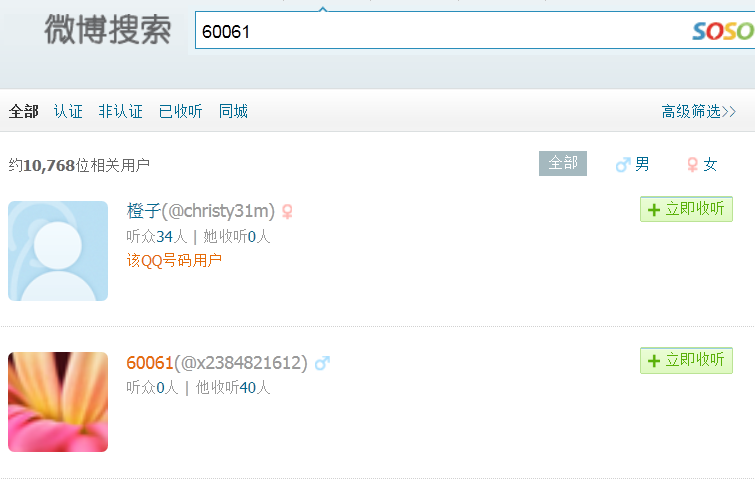
Task: Open the flower avatar of user 60061
Action: (x=58, y=402)
